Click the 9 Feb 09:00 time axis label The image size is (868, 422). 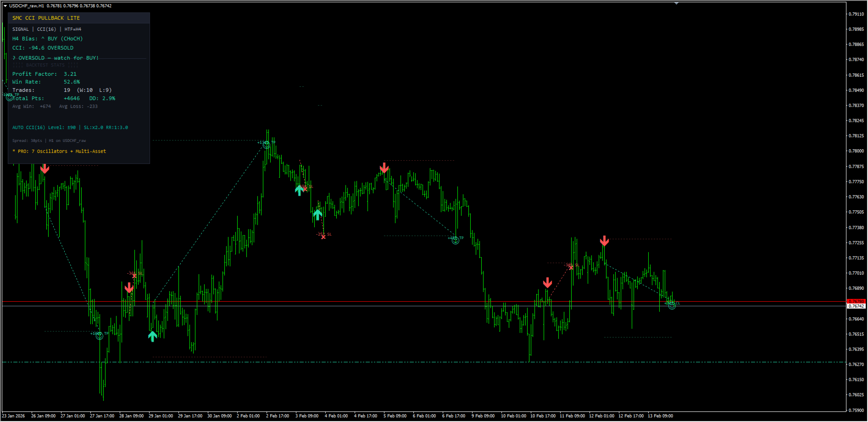tap(483, 416)
